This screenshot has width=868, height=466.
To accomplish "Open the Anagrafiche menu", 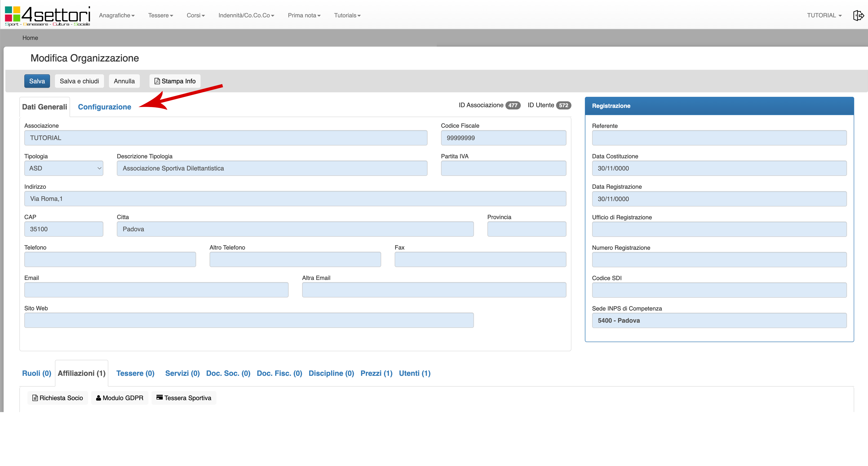I will point(116,16).
